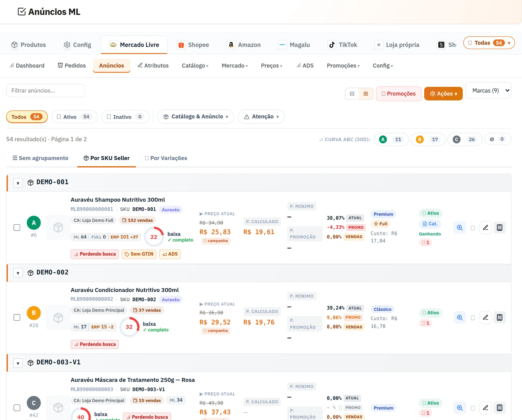Viewport: 522px width, 420px height.
Task: Select Sem agrupamento grouping tab
Action: (x=40, y=158)
